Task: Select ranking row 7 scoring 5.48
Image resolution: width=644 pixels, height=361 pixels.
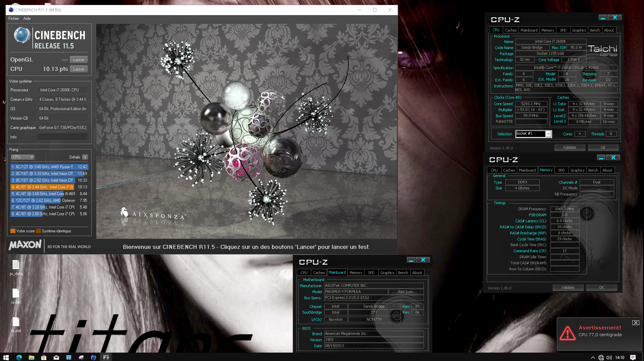Action: tap(49, 207)
